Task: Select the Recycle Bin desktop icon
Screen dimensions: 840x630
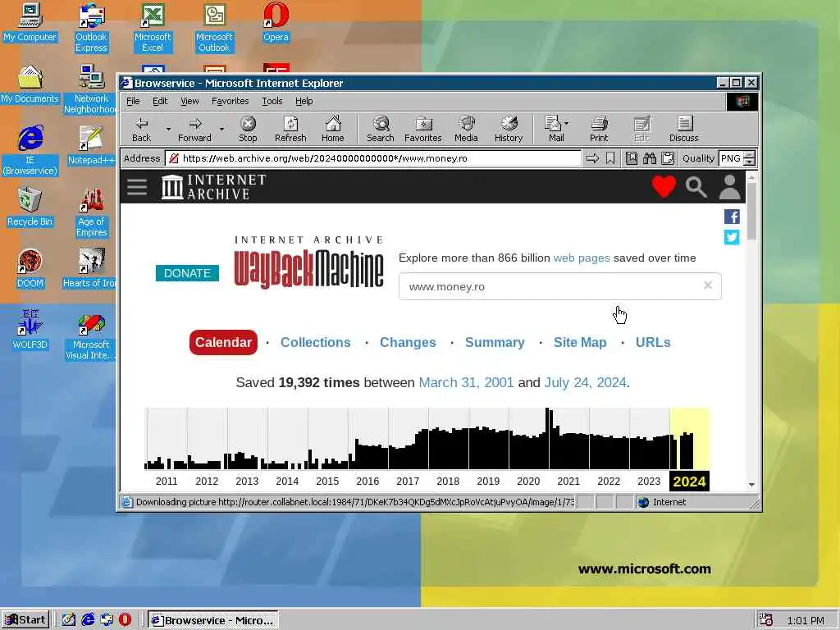Action: click(x=30, y=207)
